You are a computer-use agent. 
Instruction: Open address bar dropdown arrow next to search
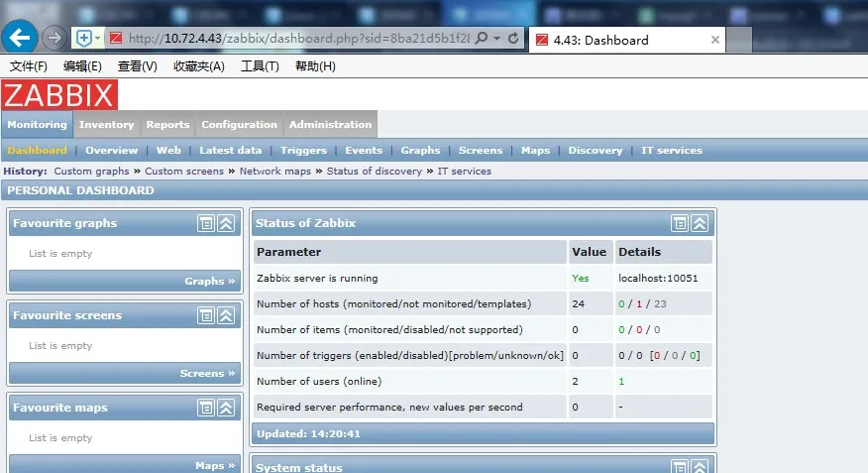tap(496, 39)
